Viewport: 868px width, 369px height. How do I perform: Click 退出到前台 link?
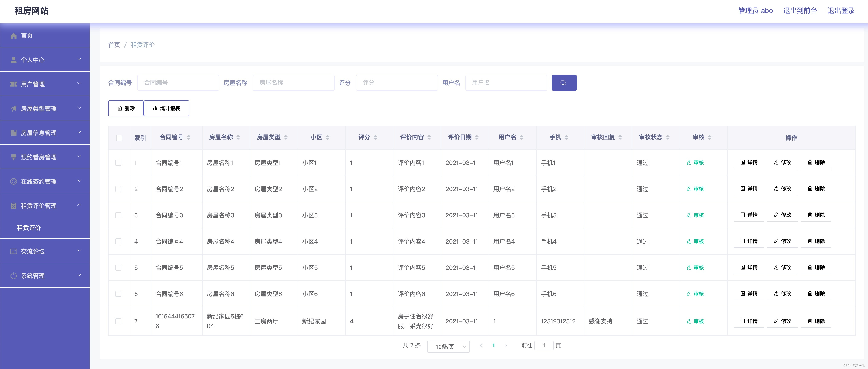point(800,11)
